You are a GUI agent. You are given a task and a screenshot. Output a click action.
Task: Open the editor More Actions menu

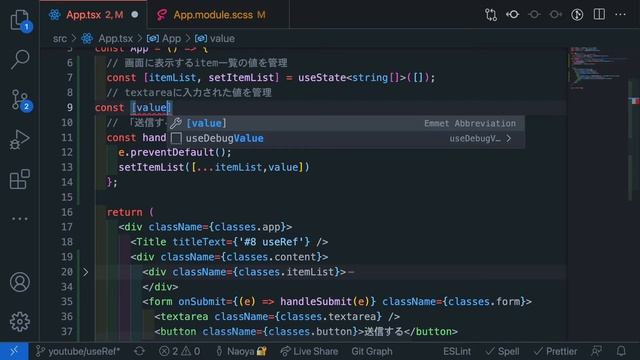[620, 14]
